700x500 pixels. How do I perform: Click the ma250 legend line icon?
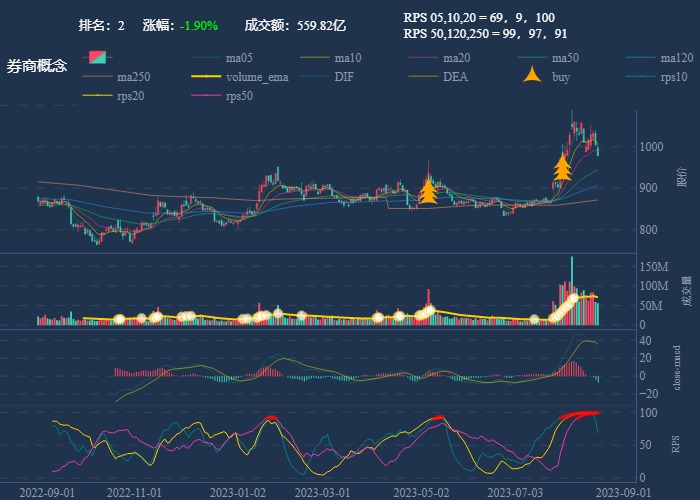[100, 77]
